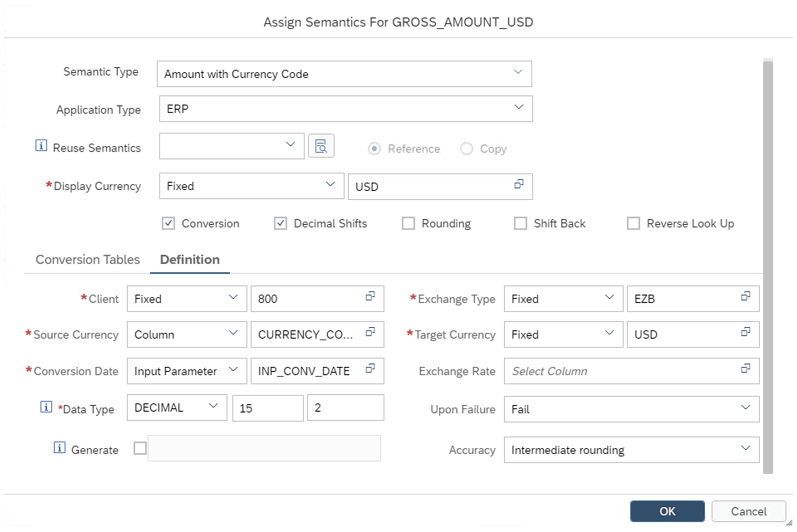Screen dimensions: 797x532
Task: Click the Cancel button
Action: [748, 511]
